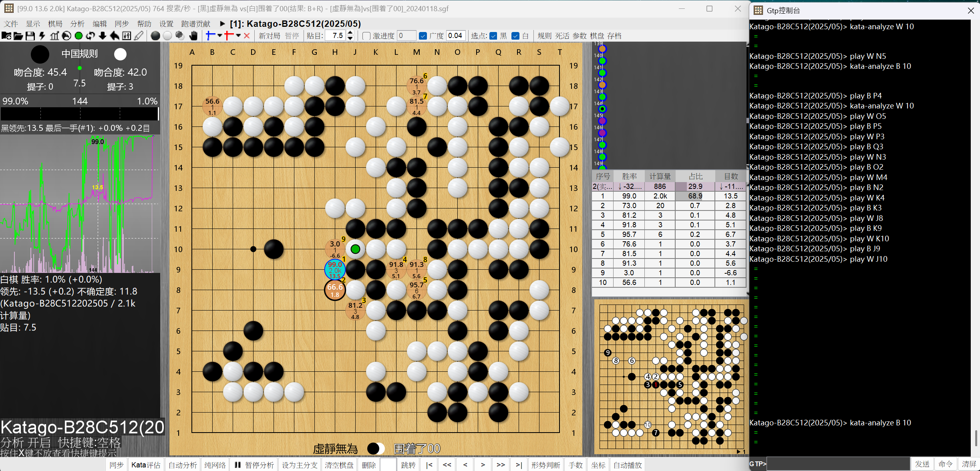
Task: Enable the 激进度 checkbox
Action: [x=366, y=36]
